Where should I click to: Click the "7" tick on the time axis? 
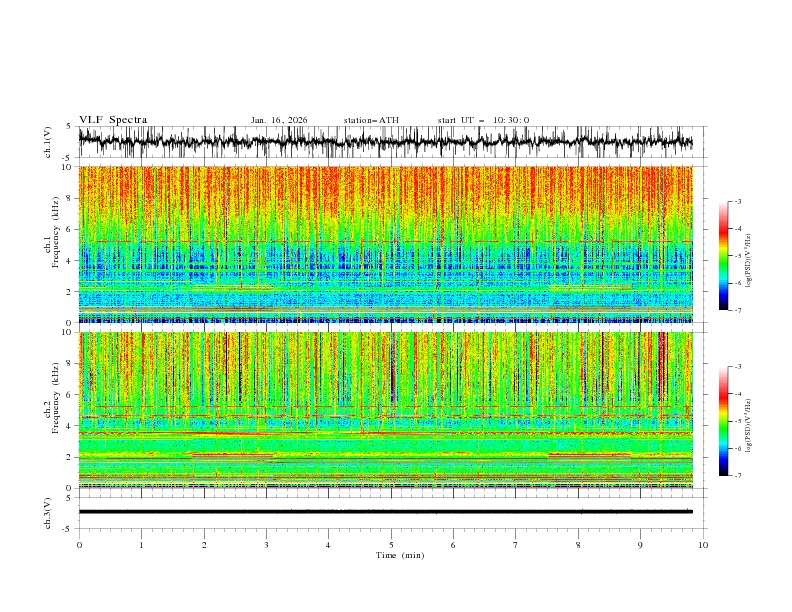point(516,545)
